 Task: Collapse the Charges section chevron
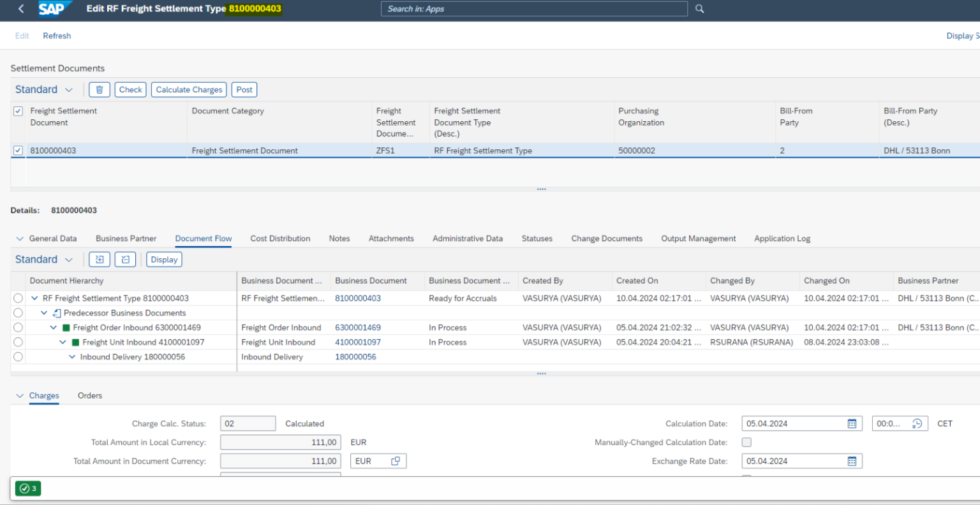[20, 395]
